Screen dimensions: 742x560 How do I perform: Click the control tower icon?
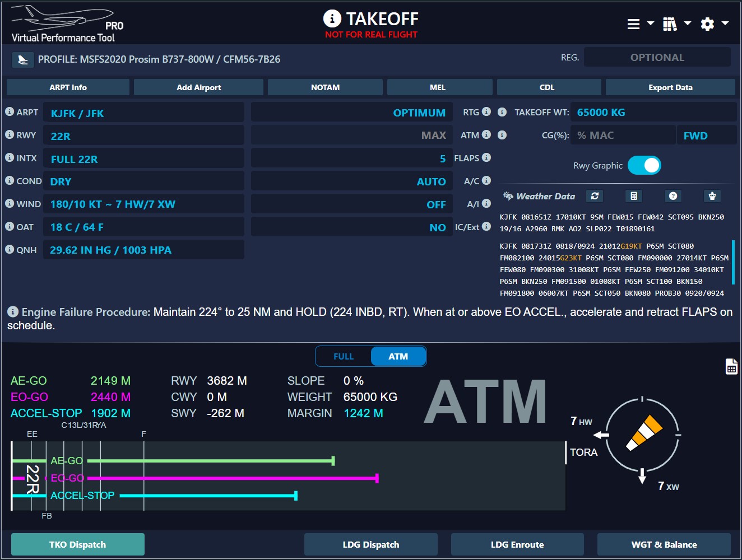712,196
